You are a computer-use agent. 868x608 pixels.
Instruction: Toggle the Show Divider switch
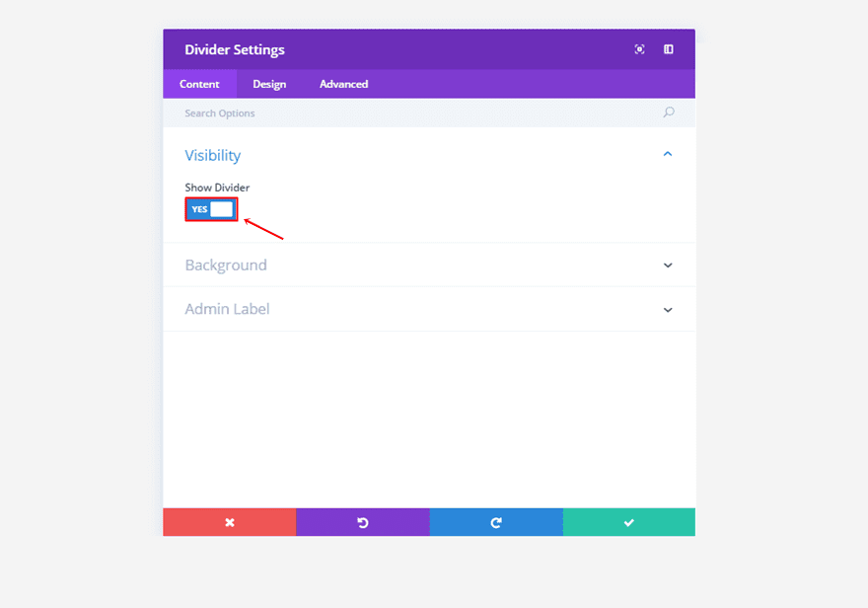(211, 209)
